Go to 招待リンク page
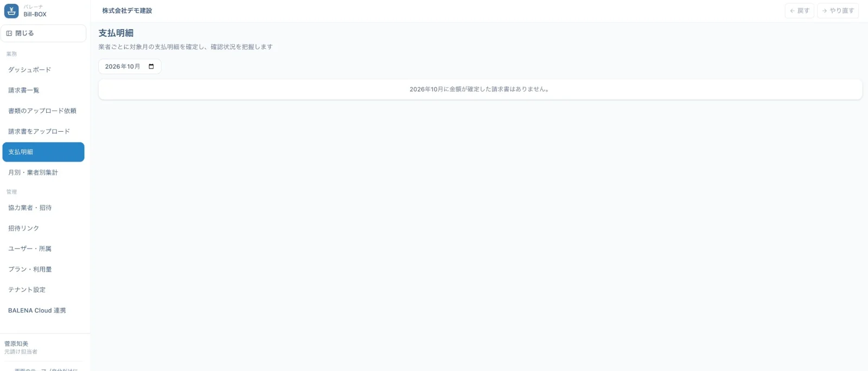 pyautogui.click(x=43, y=228)
